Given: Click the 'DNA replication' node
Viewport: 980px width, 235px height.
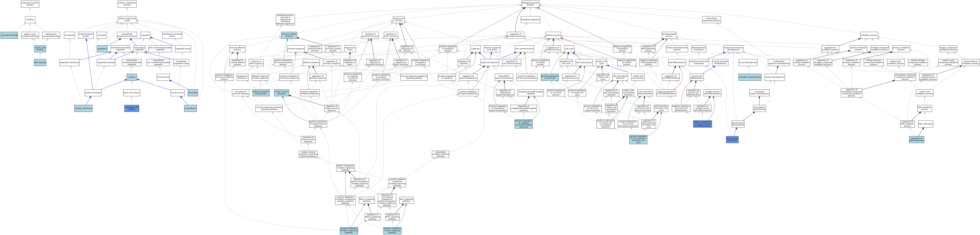Looking at the screenshot, I should click(x=926, y=124).
